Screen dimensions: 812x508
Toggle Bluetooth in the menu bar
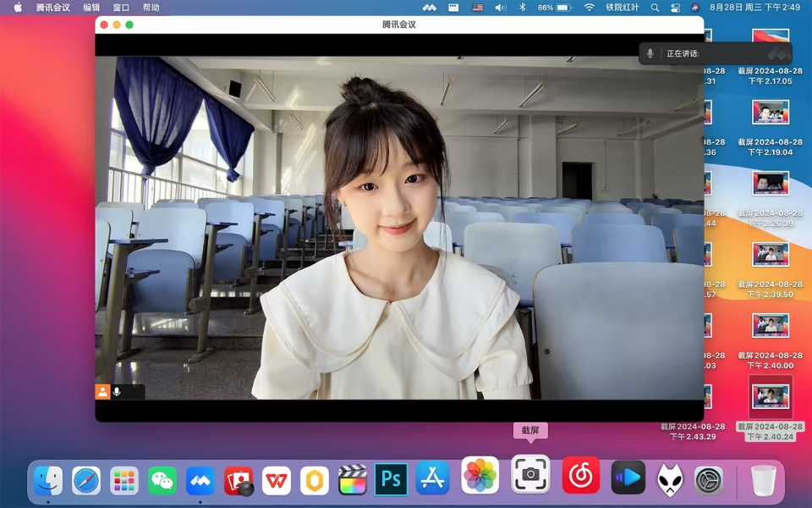522,8
